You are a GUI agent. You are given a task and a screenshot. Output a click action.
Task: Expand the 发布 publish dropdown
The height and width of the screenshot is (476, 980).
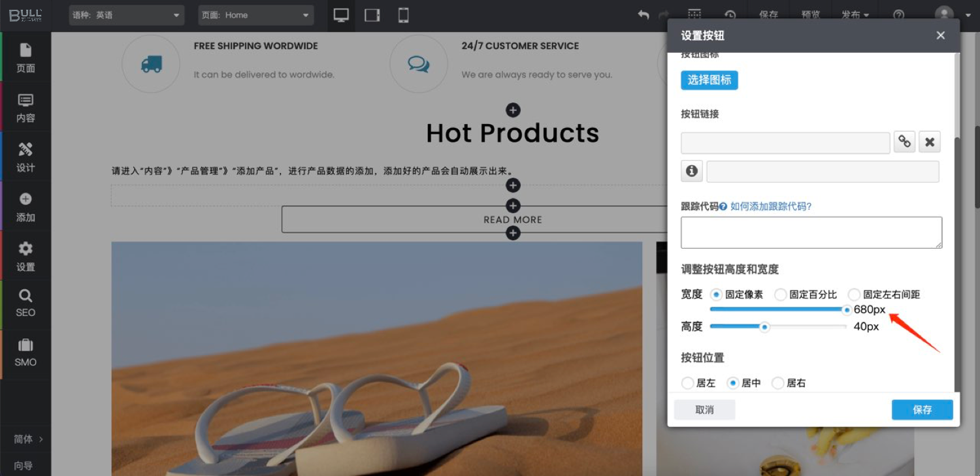pyautogui.click(x=855, y=15)
